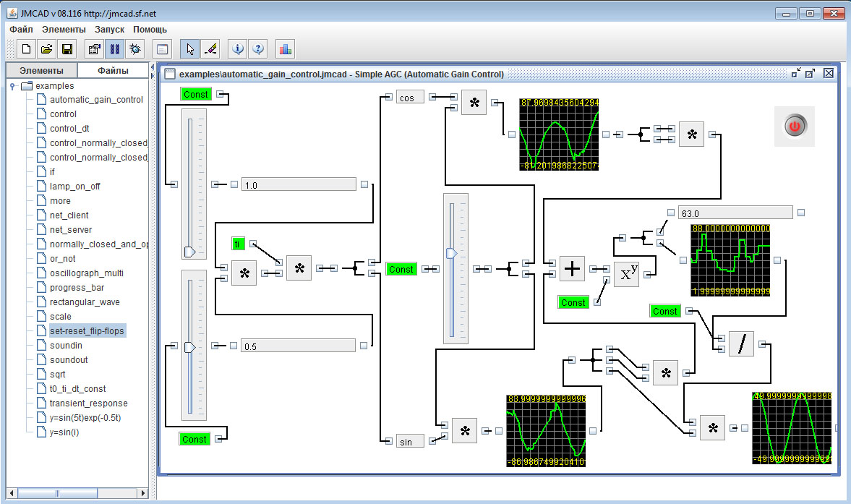Collapse the left panel using splitter arrow

(x=153, y=67)
